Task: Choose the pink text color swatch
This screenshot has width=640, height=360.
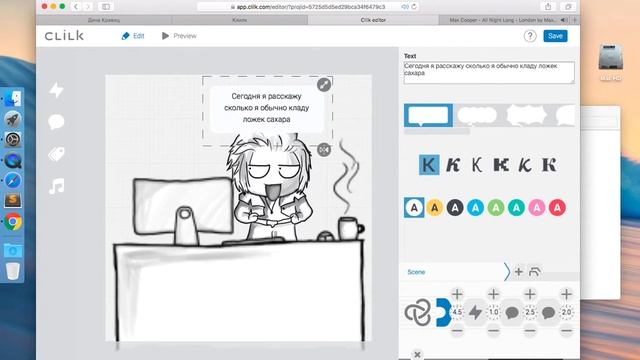Action: 537,207
